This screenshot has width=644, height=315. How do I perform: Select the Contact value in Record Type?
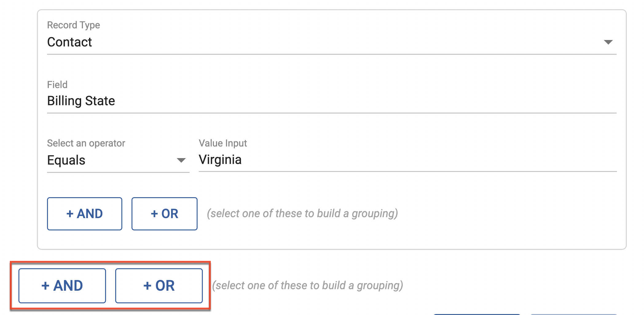click(69, 42)
